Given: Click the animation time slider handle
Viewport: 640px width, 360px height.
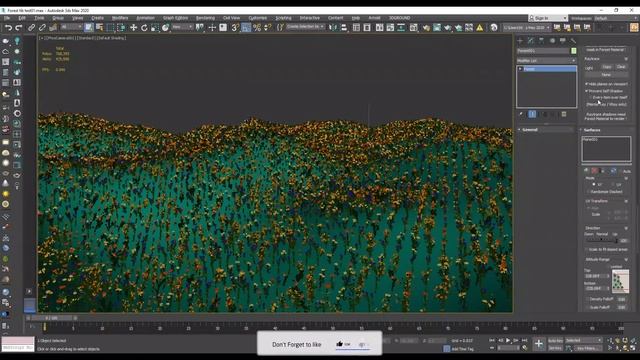Looking at the screenshot, I should 51,318.
